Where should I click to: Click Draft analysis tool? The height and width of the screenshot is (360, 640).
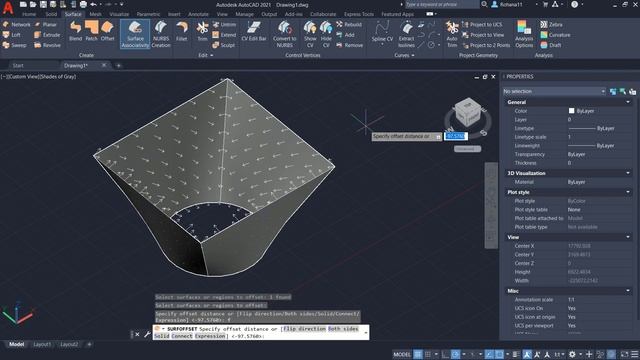[551, 45]
